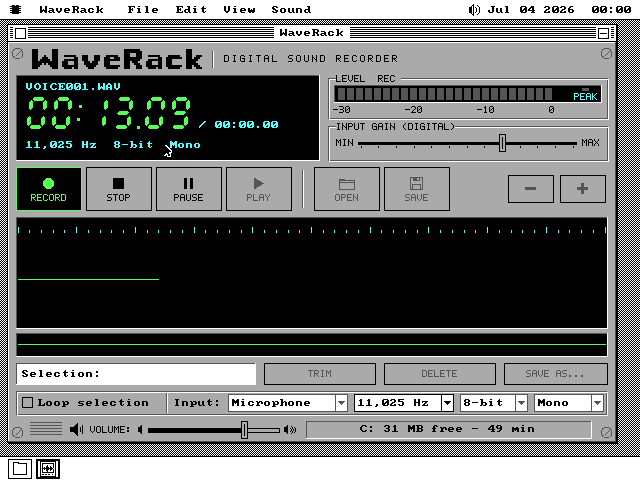Click the total time 00:00.00
640x480 pixels.
tap(247, 124)
